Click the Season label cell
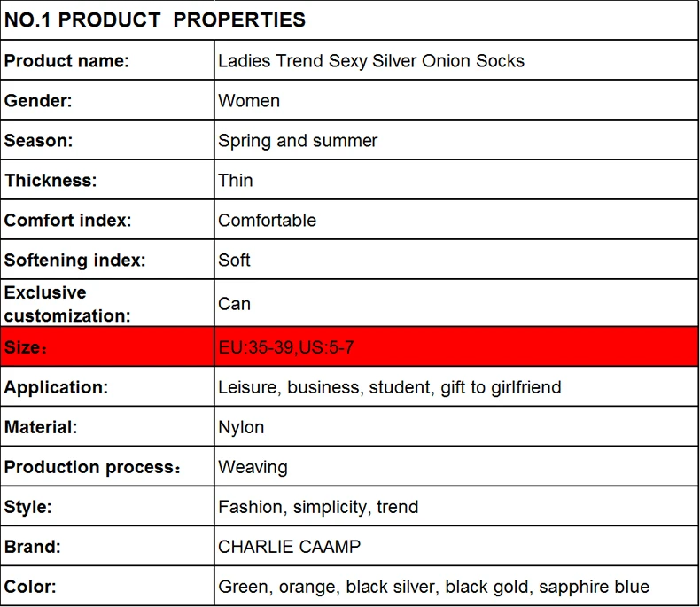The height and width of the screenshot is (607, 700). [x=107, y=140]
